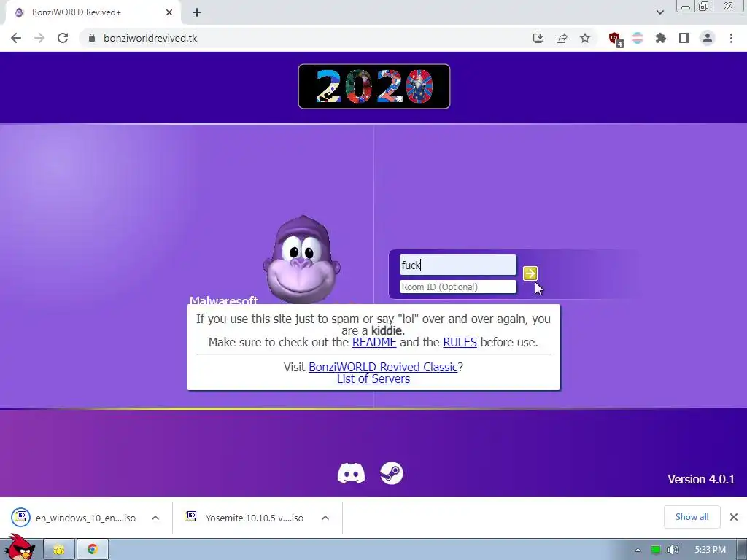The width and height of the screenshot is (747, 560).
Task: Click the padlock site info icon
Action: coord(92,38)
